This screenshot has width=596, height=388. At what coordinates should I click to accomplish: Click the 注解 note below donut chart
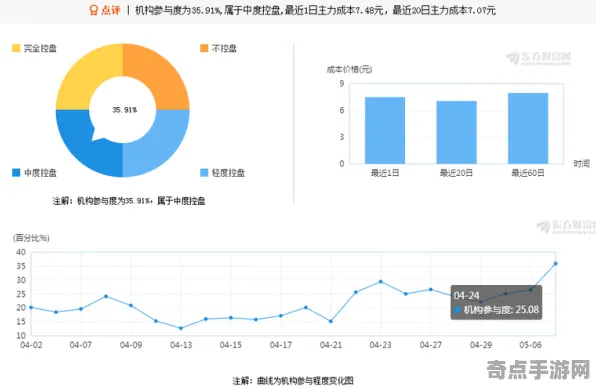click(x=129, y=201)
